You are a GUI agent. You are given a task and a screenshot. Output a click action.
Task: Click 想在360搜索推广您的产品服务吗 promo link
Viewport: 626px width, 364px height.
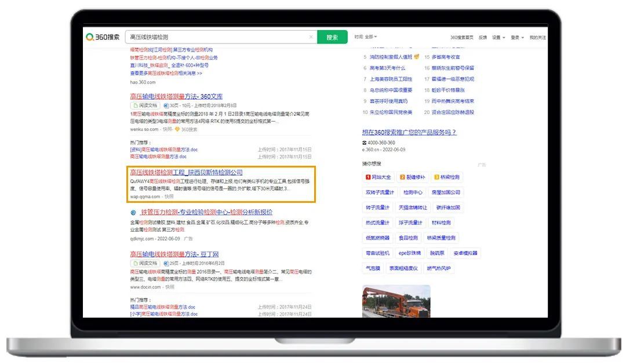click(x=409, y=132)
